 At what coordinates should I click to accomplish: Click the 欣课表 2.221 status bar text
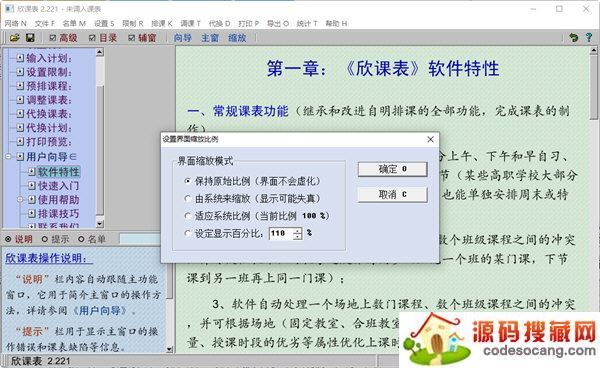pos(41,361)
